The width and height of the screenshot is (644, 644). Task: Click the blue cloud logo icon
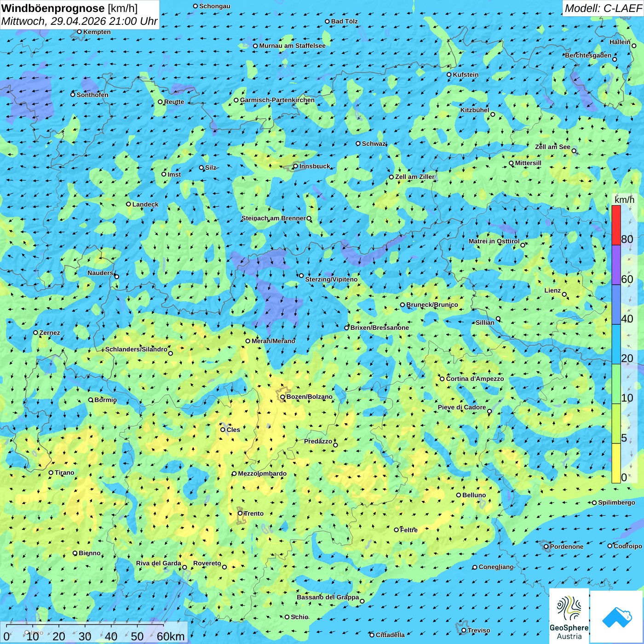click(x=617, y=617)
